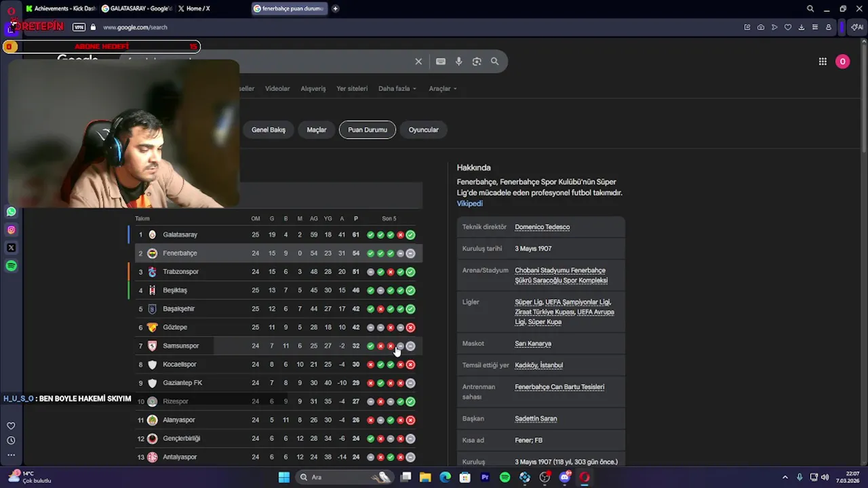
Task: Open the on-screen keyboard input tool
Action: pos(441,62)
